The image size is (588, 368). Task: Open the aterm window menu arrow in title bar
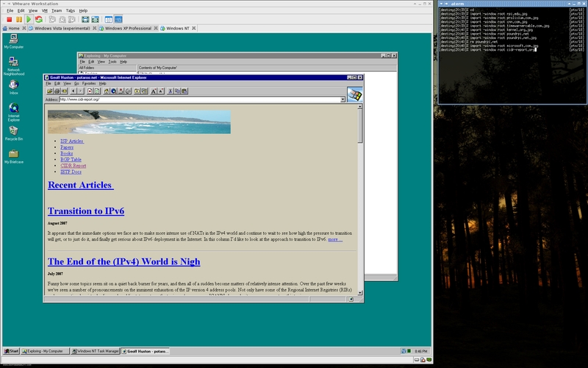pyautogui.click(x=442, y=4)
